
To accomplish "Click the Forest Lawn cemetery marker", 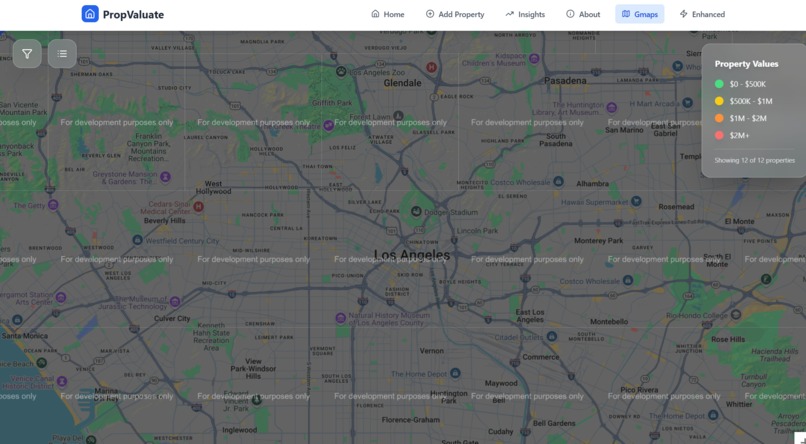I will click(398, 116).
